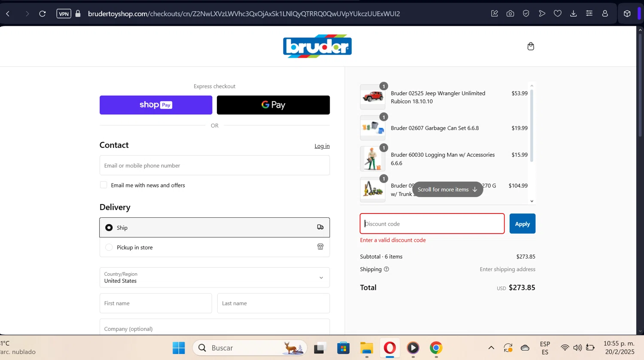Click the shipping info help icon

386,269
